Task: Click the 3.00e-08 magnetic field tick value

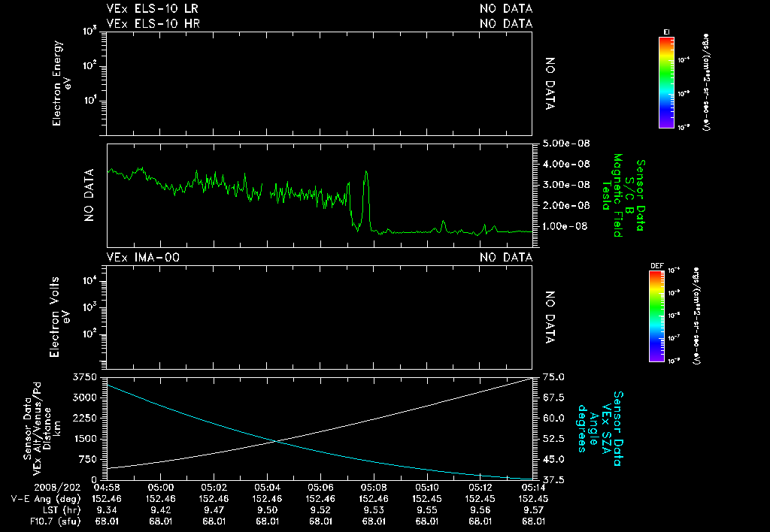Action: coord(566,185)
